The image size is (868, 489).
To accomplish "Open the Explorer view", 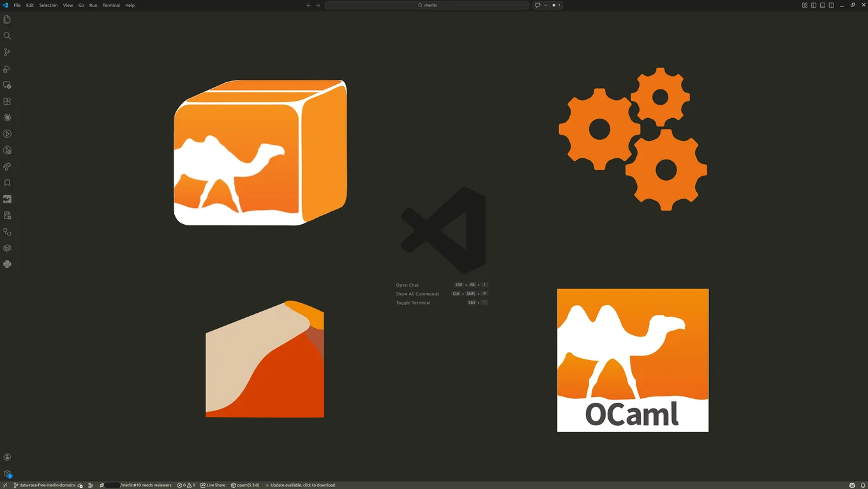I will point(7,20).
